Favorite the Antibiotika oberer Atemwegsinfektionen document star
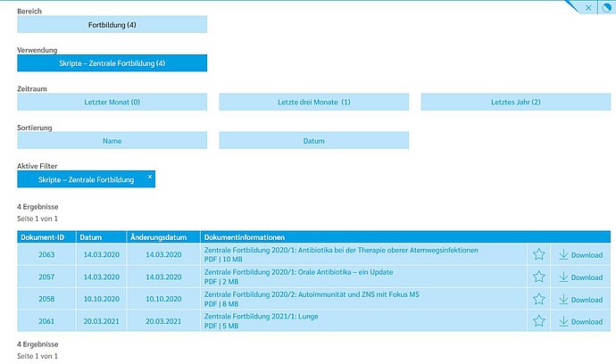616x364 pixels. coord(538,254)
